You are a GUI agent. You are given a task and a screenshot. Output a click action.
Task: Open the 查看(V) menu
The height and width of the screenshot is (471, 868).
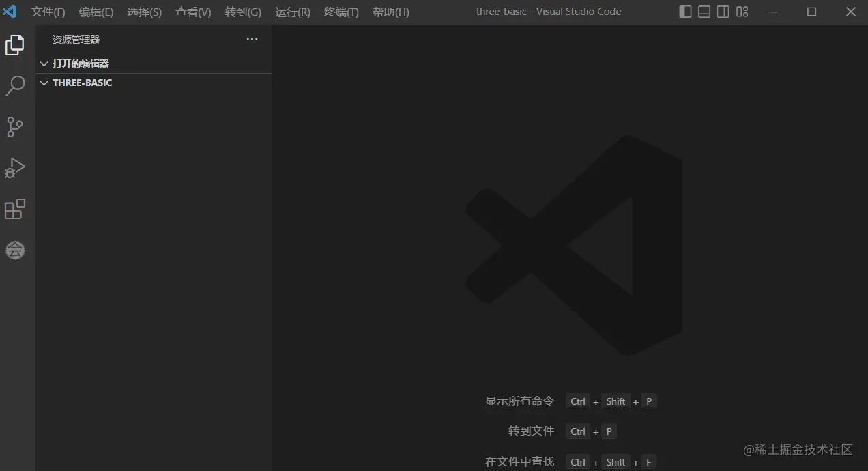[x=193, y=12]
